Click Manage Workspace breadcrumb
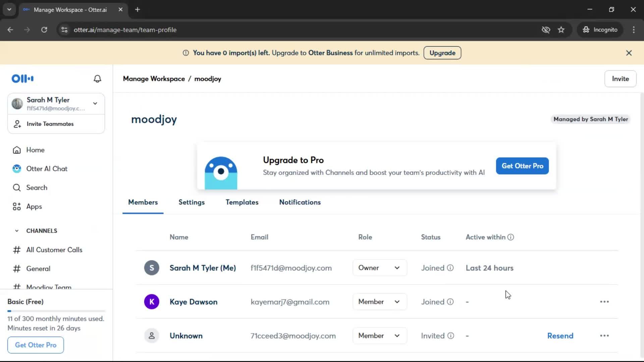Image resolution: width=644 pixels, height=362 pixels. tap(154, 79)
